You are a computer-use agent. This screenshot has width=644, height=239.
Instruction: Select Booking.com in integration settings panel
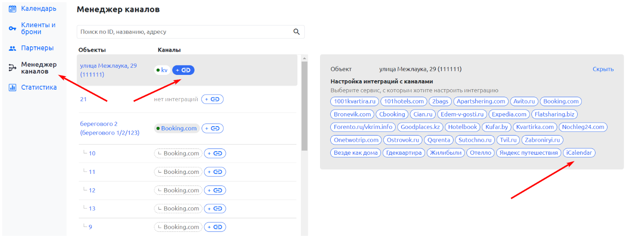(561, 101)
